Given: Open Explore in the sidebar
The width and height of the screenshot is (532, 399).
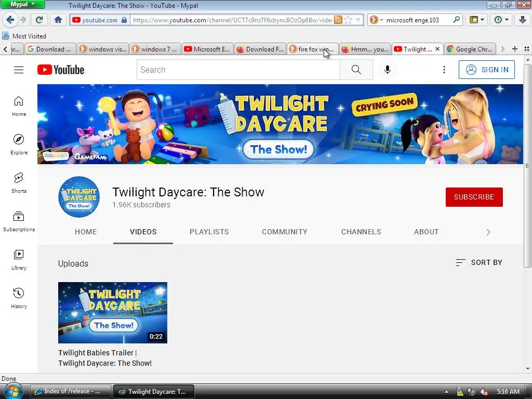Looking at the screenshot, I should pyautogui.click(x=19, y=144).
